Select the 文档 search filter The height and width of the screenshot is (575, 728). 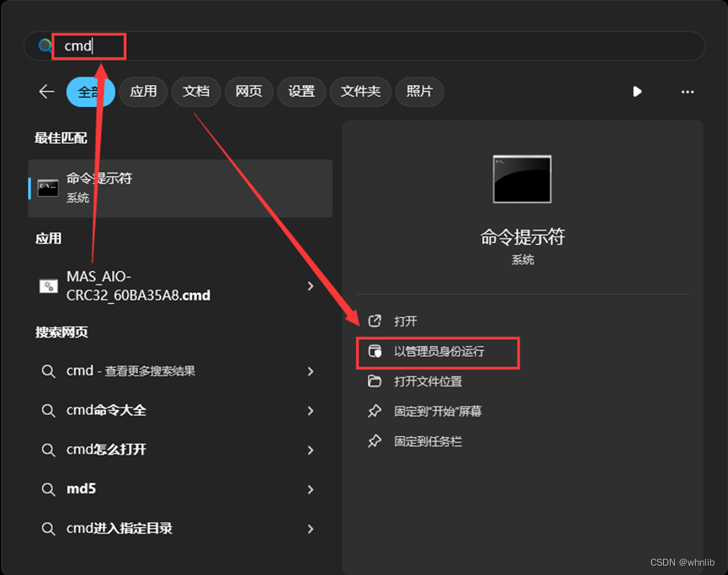click(196, 92)
